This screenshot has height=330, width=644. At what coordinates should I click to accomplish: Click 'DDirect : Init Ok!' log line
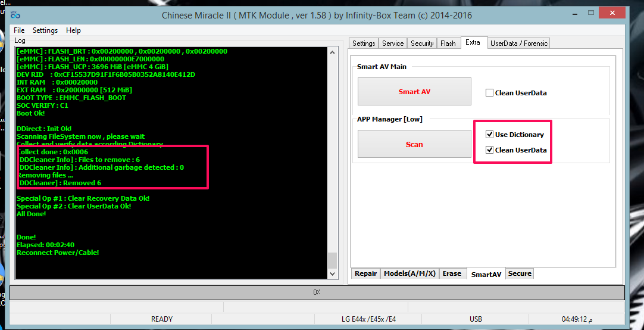click(x=44, y=129)
